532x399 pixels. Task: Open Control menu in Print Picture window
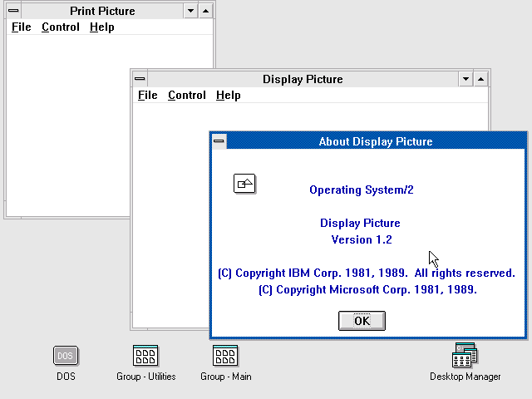61,27
